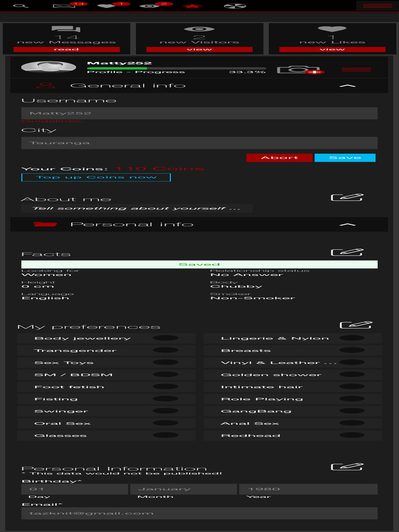
Task: Click the read button under new Messages
Action: (66, 49)
